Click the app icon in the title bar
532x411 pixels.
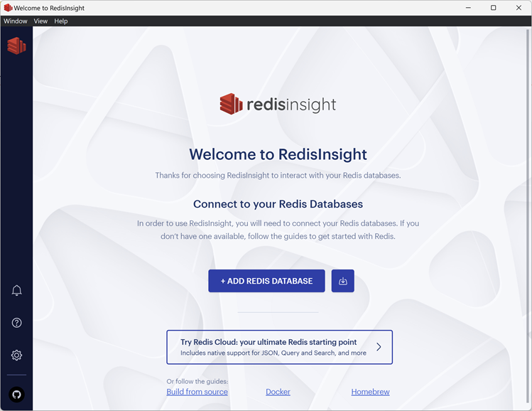coord(8,8)
